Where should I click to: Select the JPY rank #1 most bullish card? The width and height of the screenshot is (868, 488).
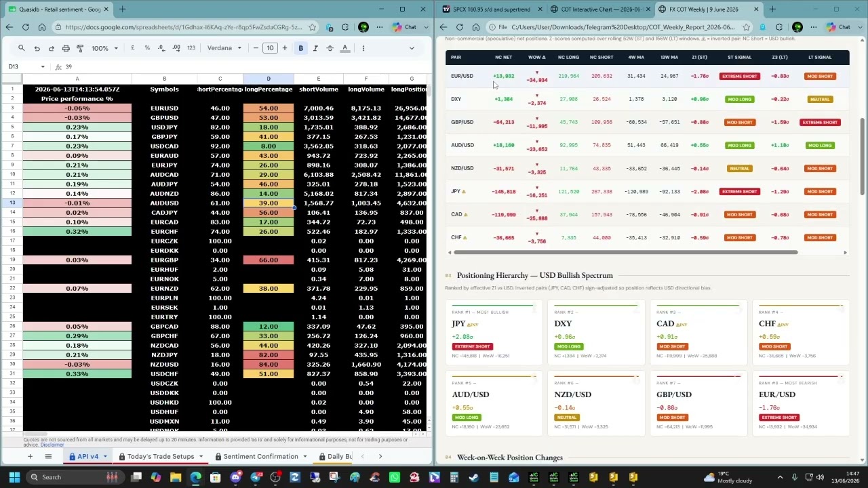pyautogui.click(x=494, y=333)
